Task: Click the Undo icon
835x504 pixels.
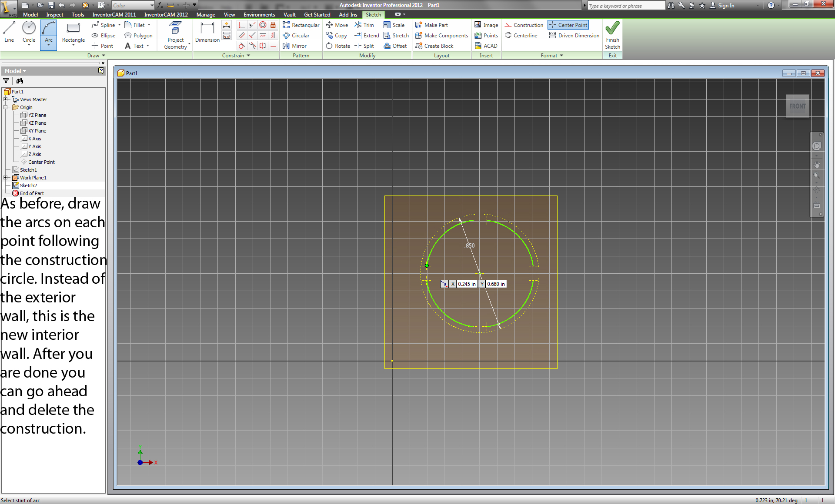Action: (x=61, y=5)
